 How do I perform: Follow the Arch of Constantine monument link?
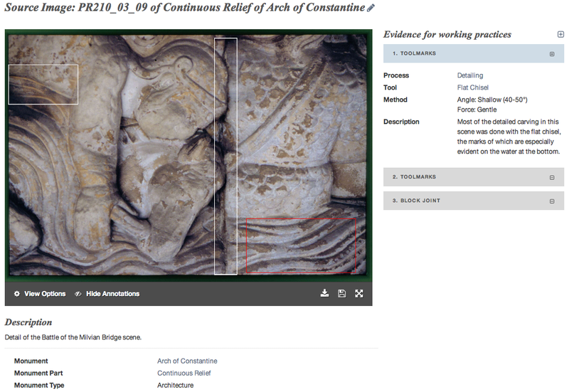(187, 361)
